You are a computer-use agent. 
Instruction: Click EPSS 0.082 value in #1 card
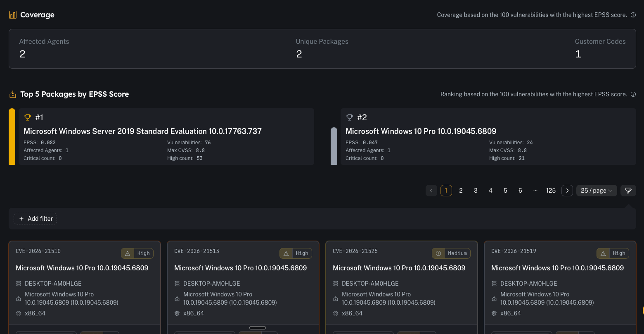(48, 143)
